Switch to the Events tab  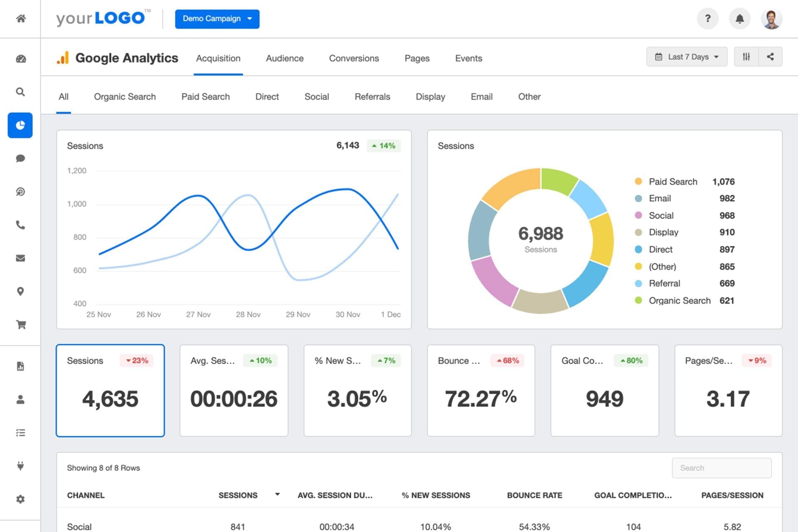click(468, 58)
